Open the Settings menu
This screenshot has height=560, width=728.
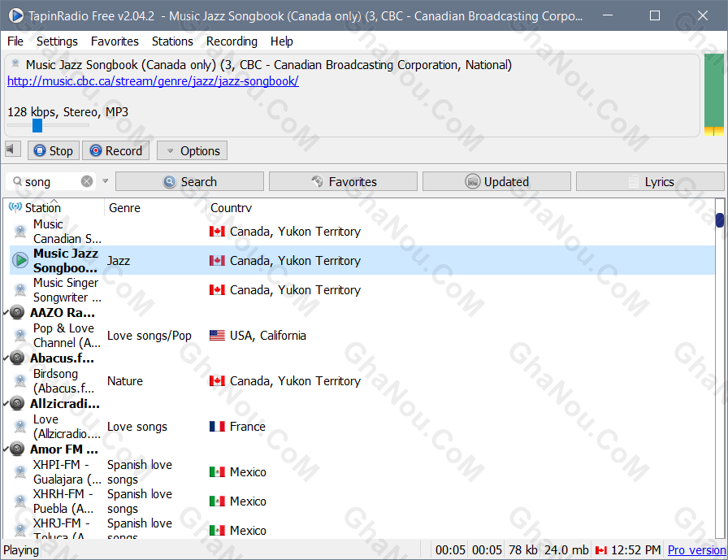click(x=57, y=41)
